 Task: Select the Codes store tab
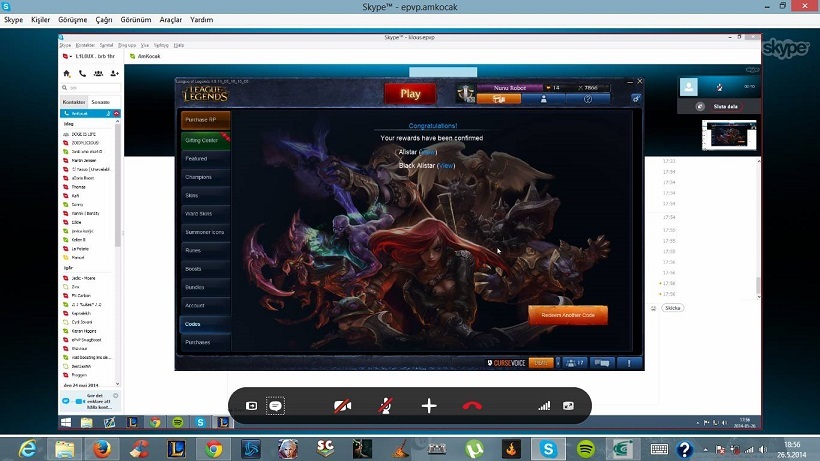pyautogui.click(x=206, y=324)
